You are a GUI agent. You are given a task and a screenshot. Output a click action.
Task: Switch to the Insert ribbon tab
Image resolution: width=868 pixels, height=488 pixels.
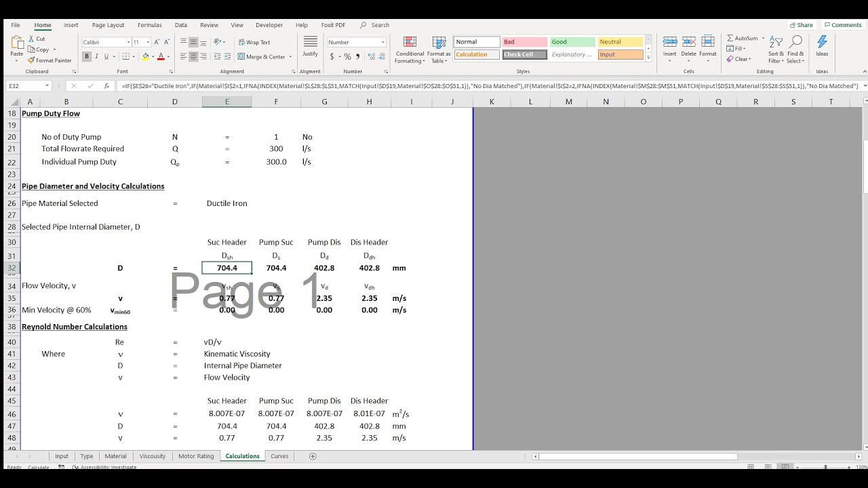[71, 25]
